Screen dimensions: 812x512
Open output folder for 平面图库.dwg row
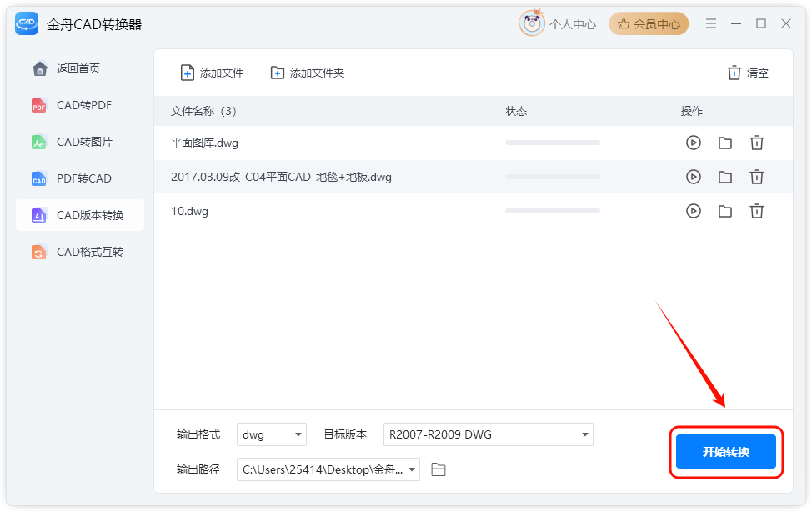[725, 143]
